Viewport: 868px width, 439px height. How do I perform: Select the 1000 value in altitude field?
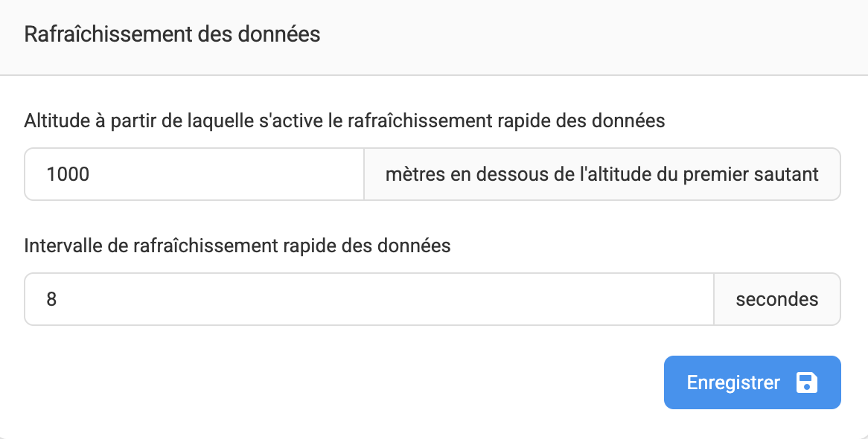[x=68, y=175]
